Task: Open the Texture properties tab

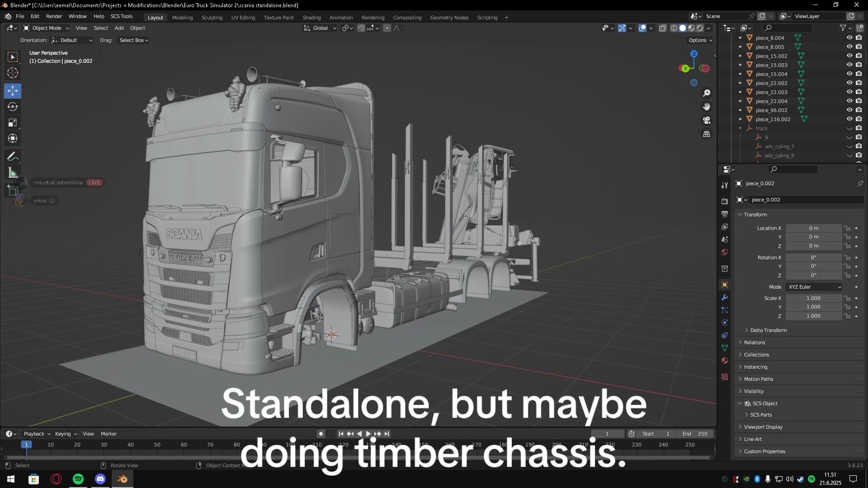Action: pyautogui.click(x=725, y=377)
